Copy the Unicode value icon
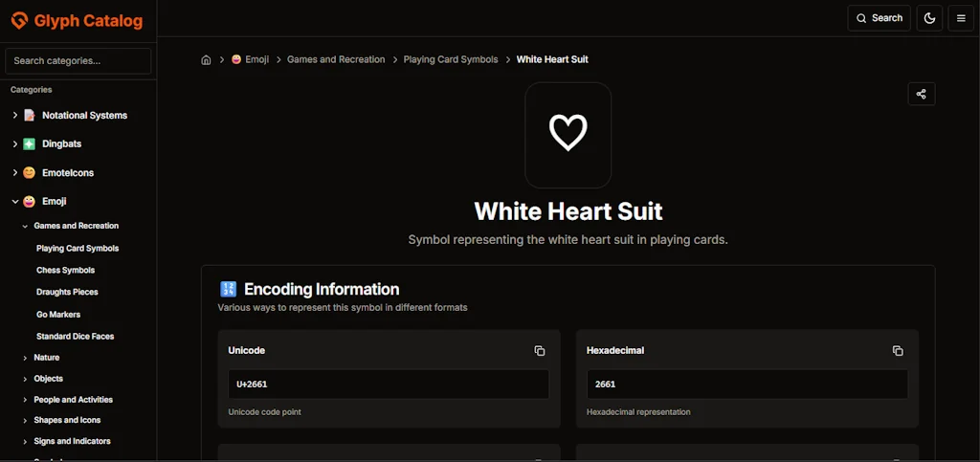 coord(540,351)
